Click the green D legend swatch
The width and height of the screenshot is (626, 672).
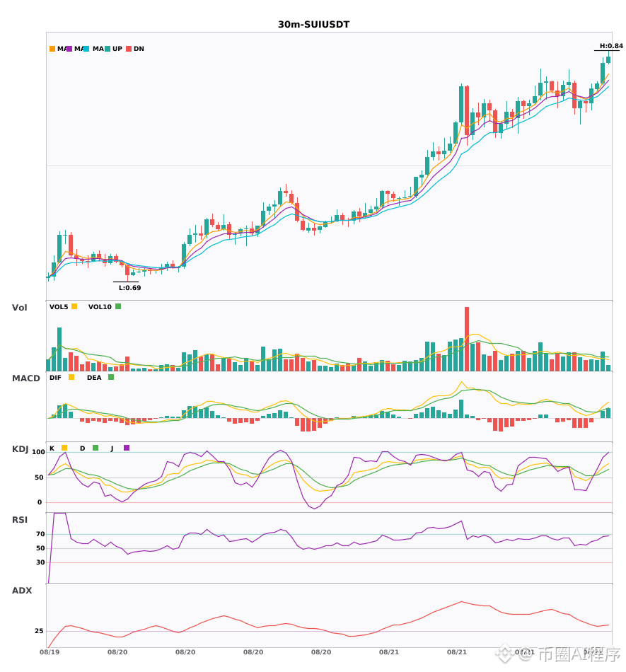(95, 448)
